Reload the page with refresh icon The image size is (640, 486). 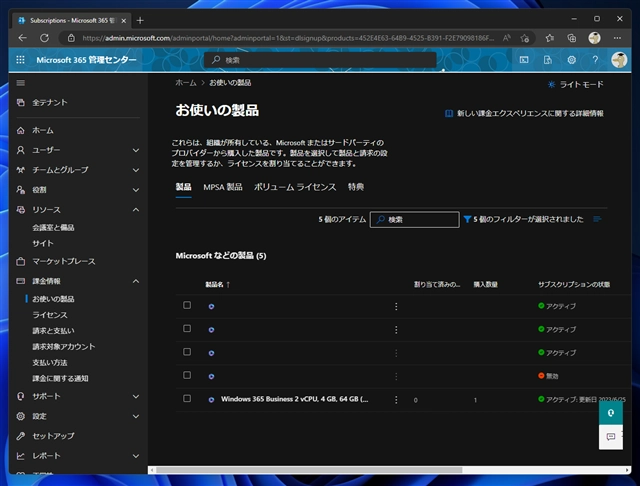click(x=44, y=38)
